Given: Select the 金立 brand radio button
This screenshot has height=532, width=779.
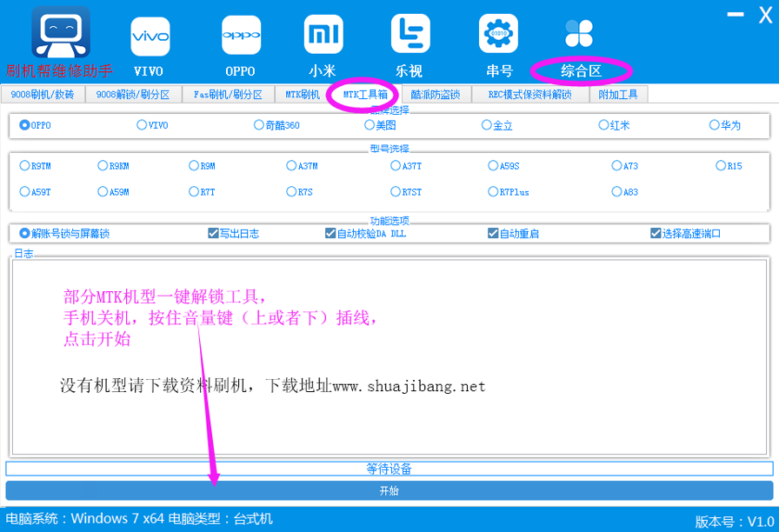Looking at the screenshot, I should [x=487, y=125].
